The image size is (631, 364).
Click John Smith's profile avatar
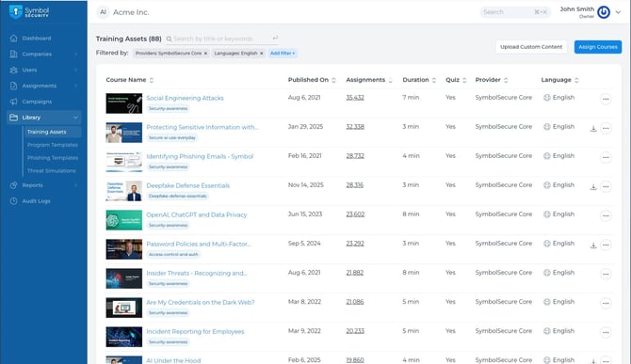(x=604, y=12)
